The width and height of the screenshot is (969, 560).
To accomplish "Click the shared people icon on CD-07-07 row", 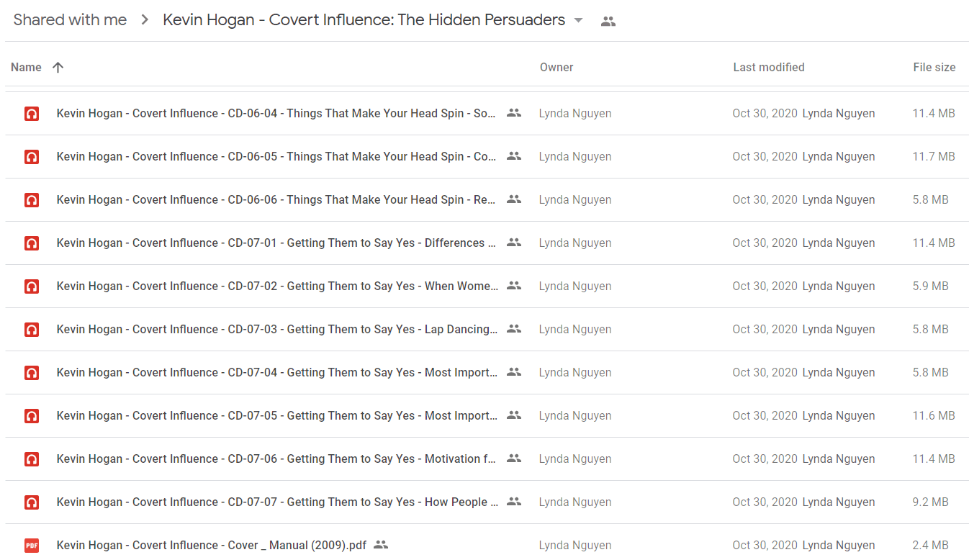I will pyautogui.click(x=513, y=502).
